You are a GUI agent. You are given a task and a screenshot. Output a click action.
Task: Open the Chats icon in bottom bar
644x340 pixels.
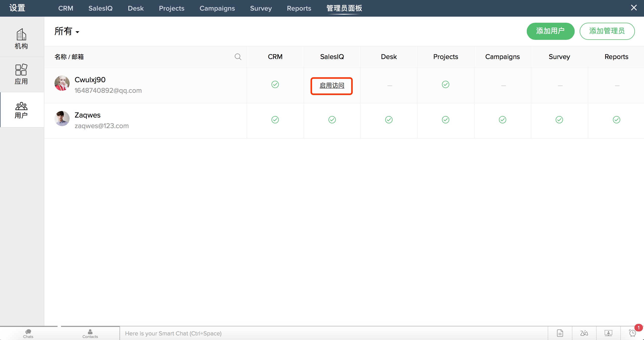(28, 333)
